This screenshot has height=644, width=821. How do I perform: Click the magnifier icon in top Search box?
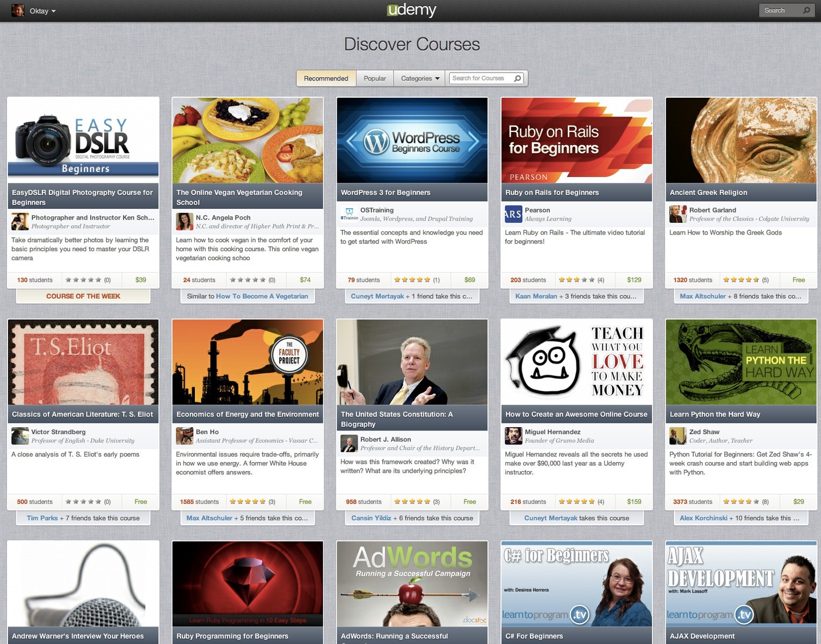pos(806,10)
